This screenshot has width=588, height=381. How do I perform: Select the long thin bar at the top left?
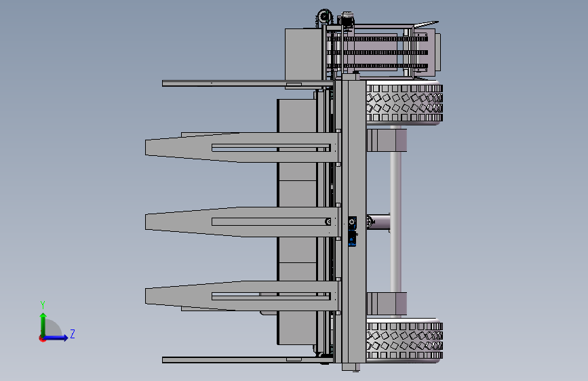(248, 83)
